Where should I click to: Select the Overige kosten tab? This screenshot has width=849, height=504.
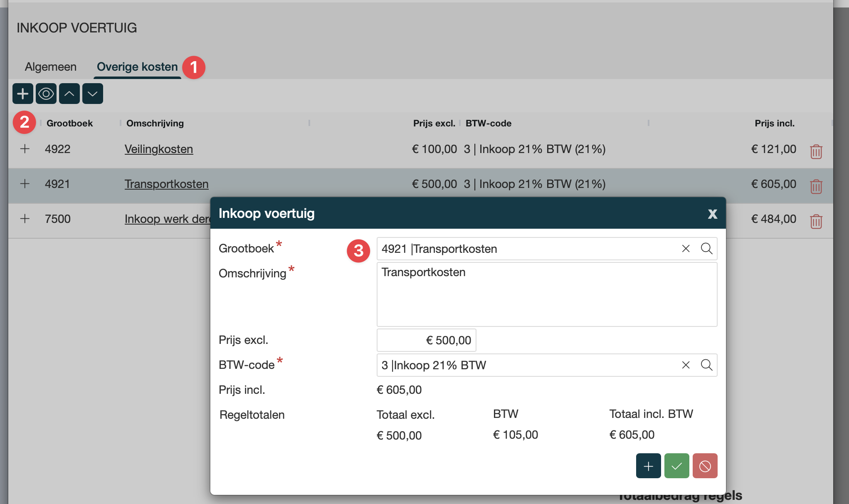pos(137,67)
